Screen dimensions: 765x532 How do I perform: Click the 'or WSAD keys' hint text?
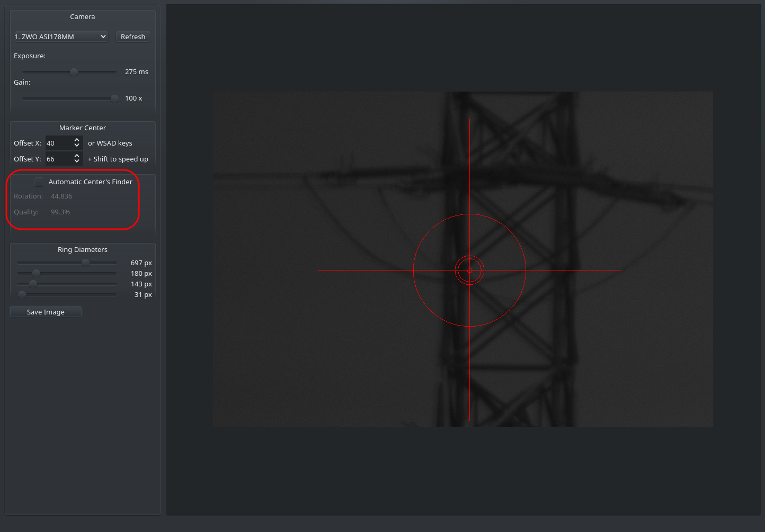pos(110,143)
